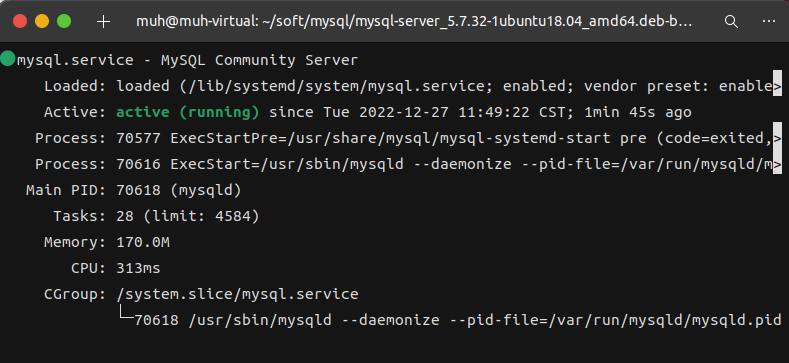The image size is (789, 363).
Task: Click the yellow minimize window button
Action: pos(42,21)
